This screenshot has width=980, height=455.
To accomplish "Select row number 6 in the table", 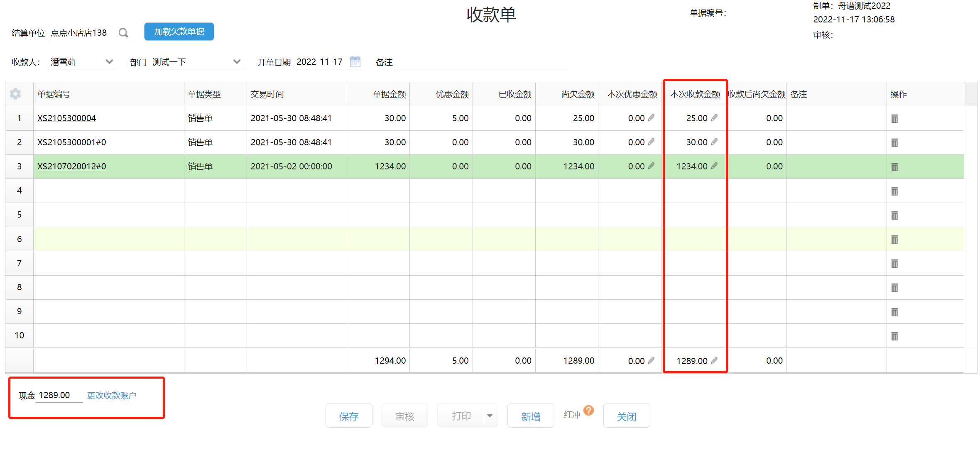I will tap(19, 239).
